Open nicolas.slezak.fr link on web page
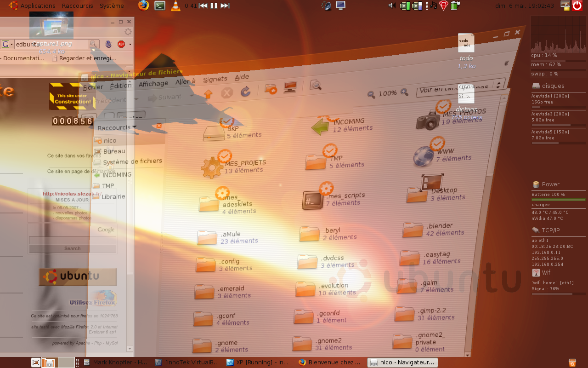This screenshot has width=588, height=368. coord(72,194)
